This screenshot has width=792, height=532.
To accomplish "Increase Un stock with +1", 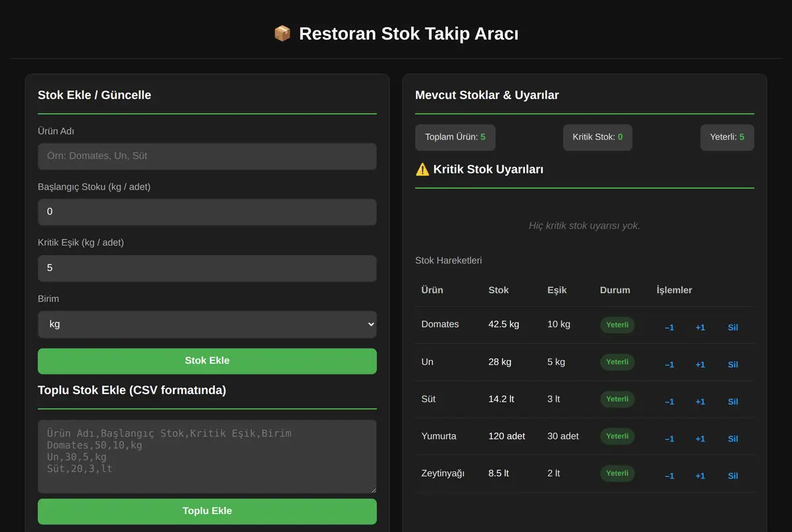I will (x=700, y=364).
